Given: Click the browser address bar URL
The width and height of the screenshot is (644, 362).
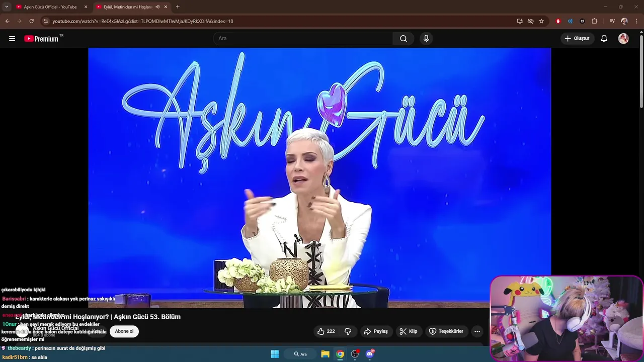Looking at the screenshot, I should coord(142,21).
